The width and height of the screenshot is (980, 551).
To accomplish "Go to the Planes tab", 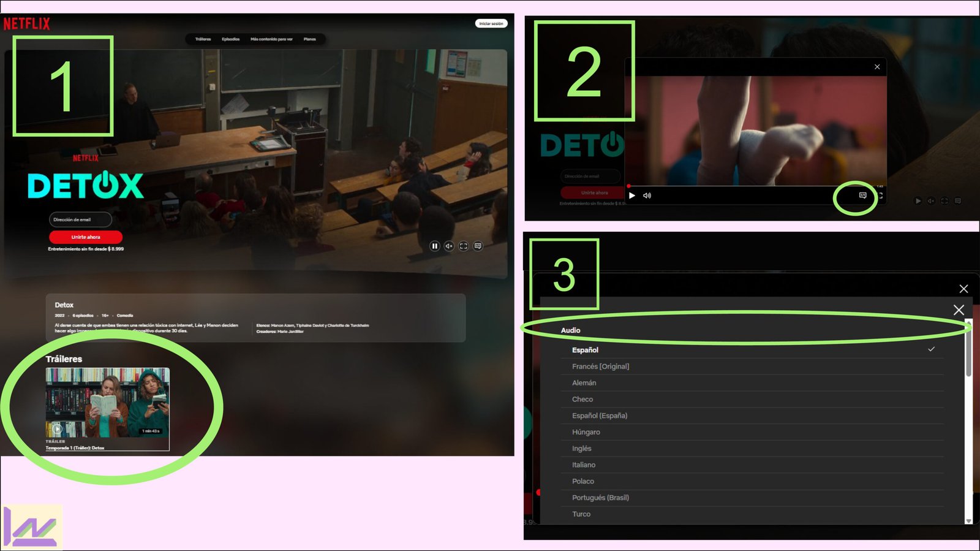I will 310,39.
